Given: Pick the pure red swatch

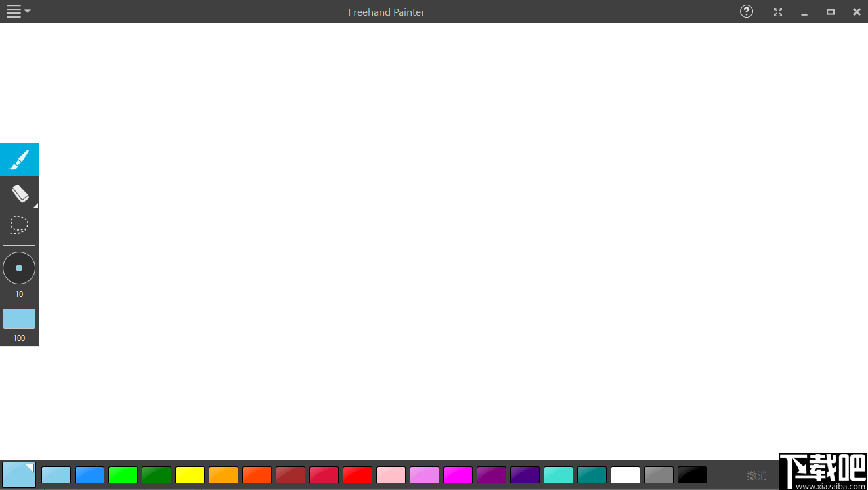Looking at the screenshot, I should tap(358, 475).
